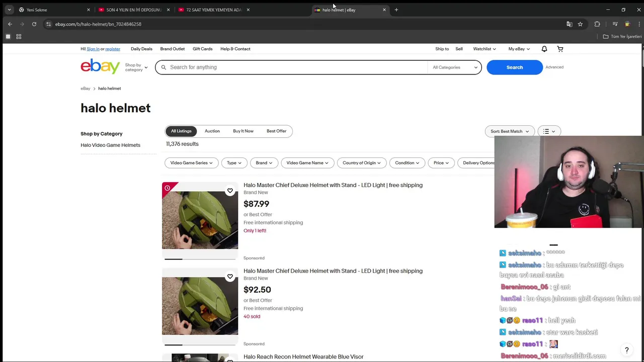
Task: Switch to 72 SAAT YEMEK YEMEYEN tab
Action: tap(213, 10)
